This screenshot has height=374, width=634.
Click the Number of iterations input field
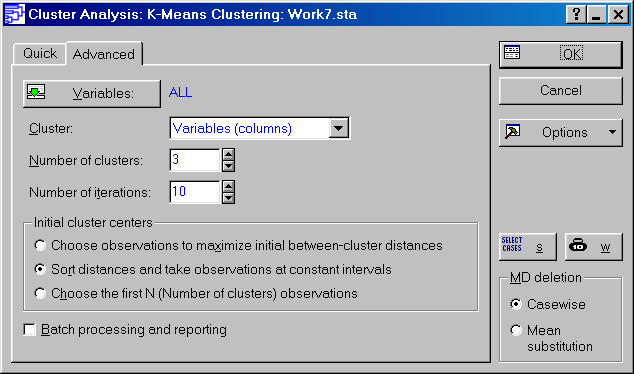195,192
